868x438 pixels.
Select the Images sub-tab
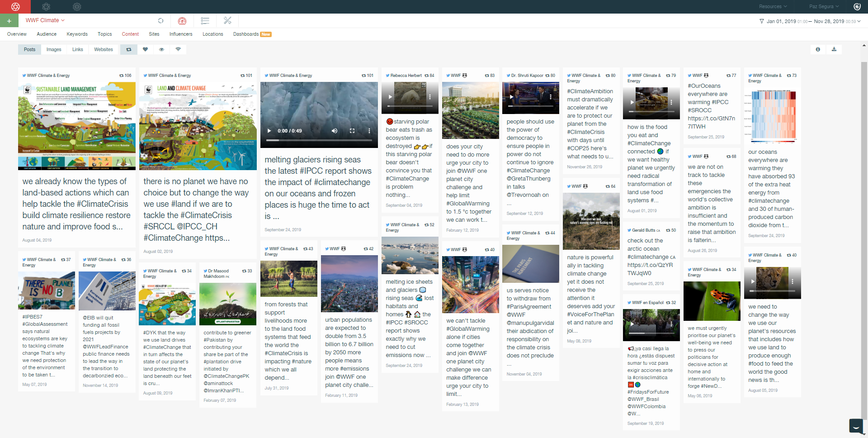coord(54,49)
